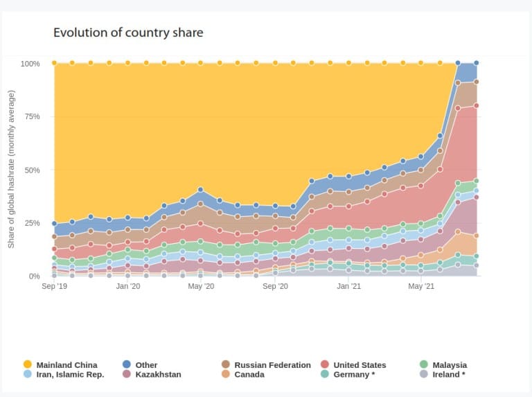The image size is (532, 397).
Task: Click the teal Germany color dot
Action: click(x=325, y=374)
